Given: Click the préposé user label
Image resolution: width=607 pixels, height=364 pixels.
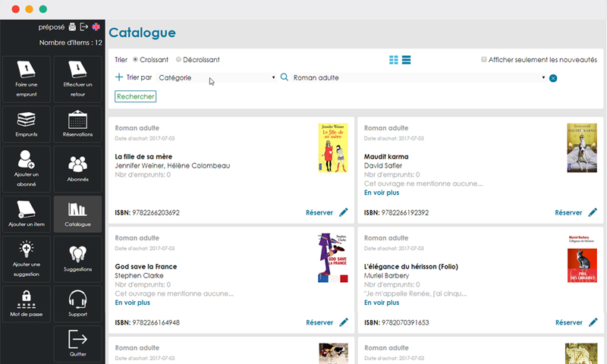Looking at the screenshot, I should tap(52, 27).
